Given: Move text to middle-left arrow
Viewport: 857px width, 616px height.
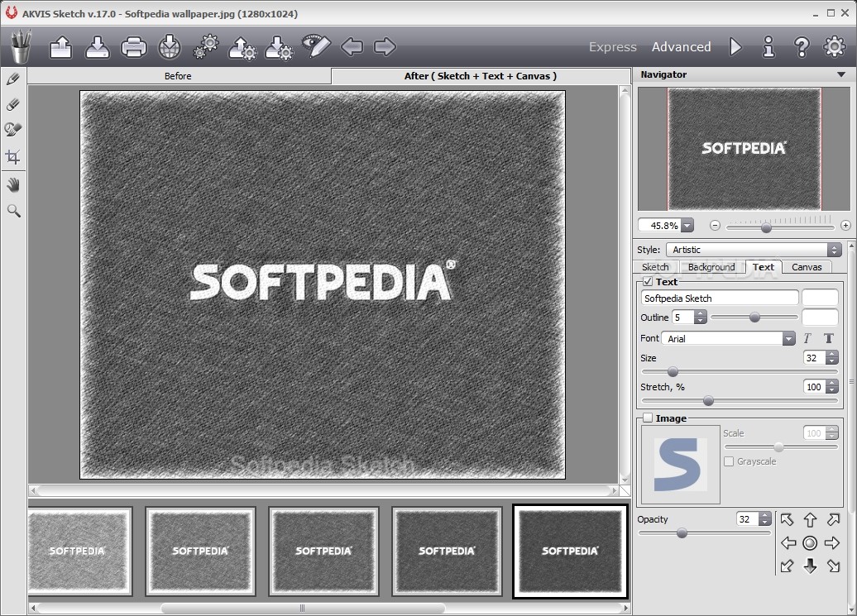Looking at the screenshot, I should [788, 542].
